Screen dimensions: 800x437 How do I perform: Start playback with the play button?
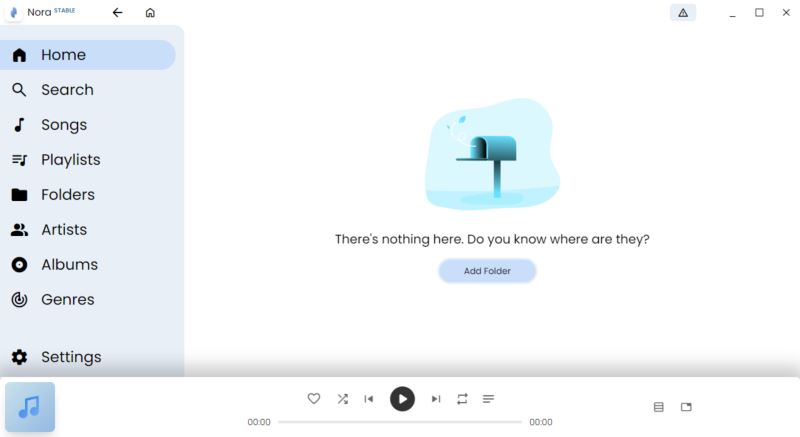[x=403, y=399]
